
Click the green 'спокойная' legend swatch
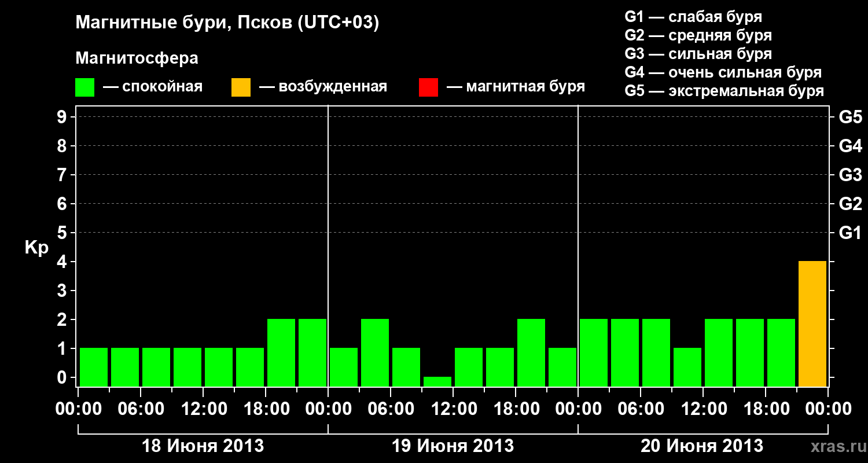pos(84,87)
